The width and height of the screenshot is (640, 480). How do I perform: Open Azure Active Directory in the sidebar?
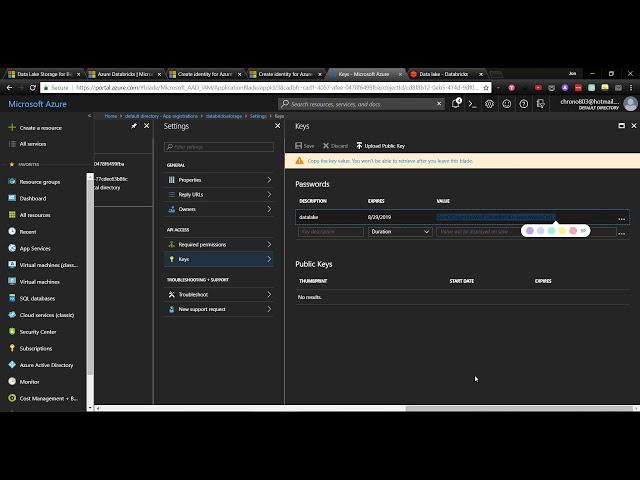click(46, 365)
